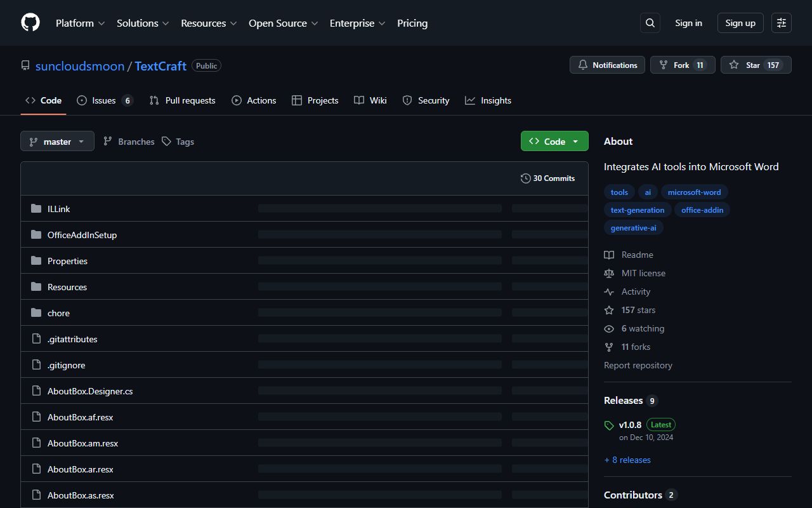This screenshot has width=812, height=508.
Task: Open the commit history clock icon
Action: (526, 178)
